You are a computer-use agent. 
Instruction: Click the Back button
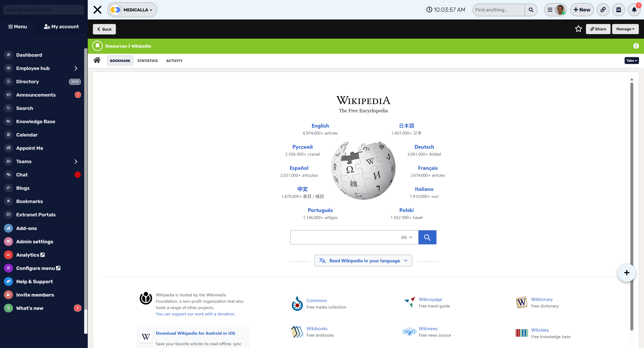pos(104,29)
